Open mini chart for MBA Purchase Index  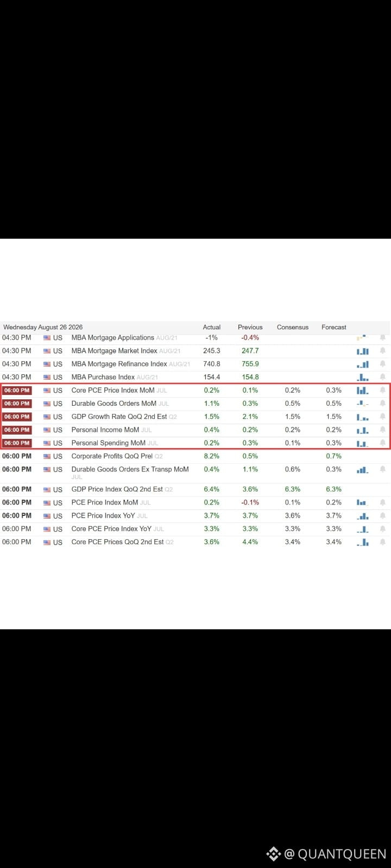pos(363,377)
